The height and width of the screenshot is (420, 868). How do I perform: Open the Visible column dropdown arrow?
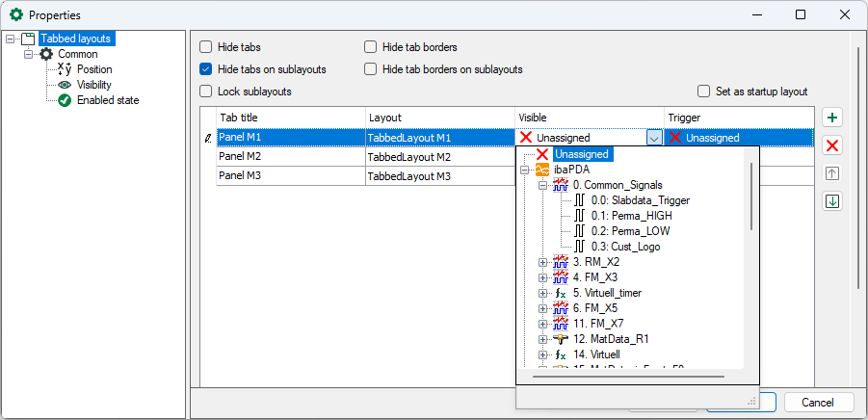tap(654, 138)
